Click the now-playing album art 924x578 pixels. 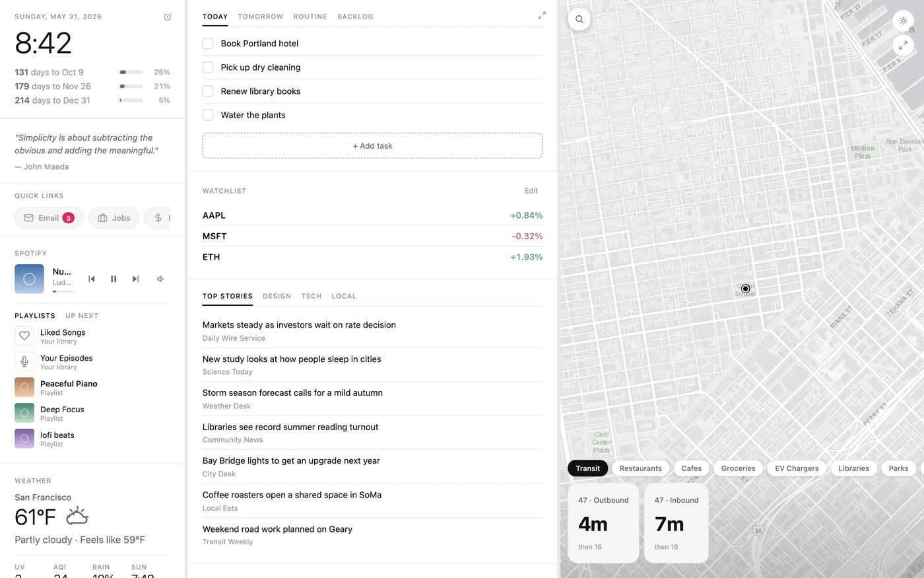click(29, 279)
